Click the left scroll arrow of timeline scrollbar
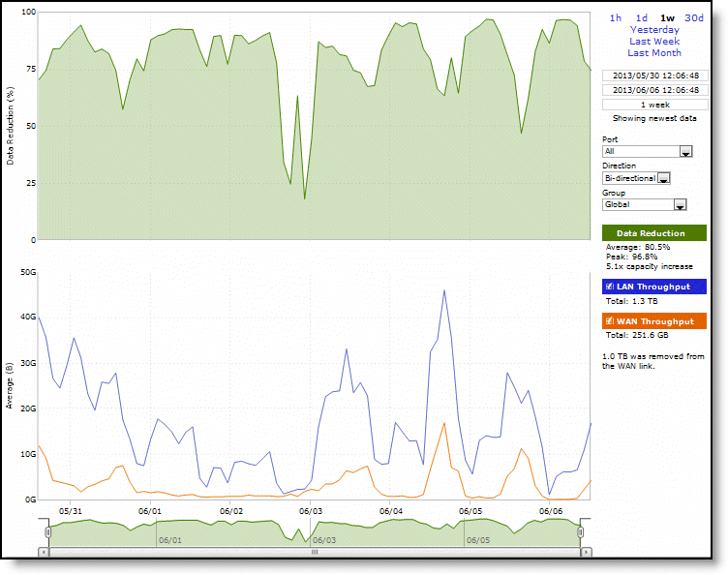Viewport: 728px width, 575px height. pos(44,552)
